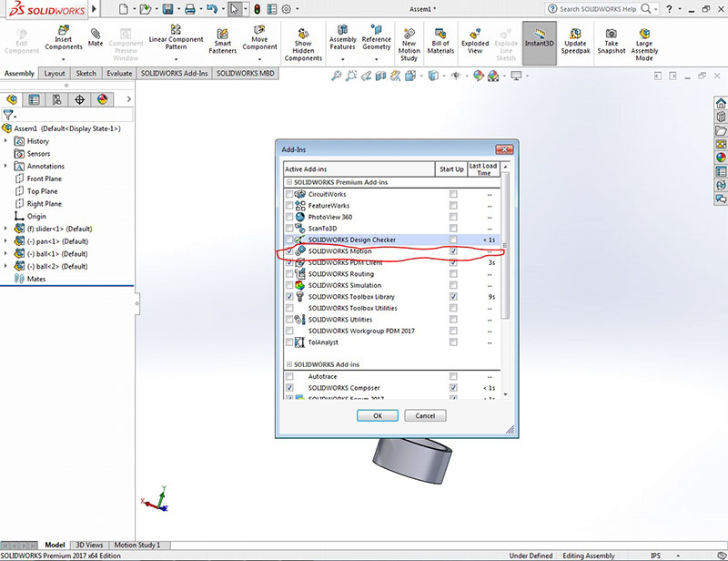Select the TolAnalyst add-in row
The height and width of the screenshot is (561, 728).
coord(392,342)
